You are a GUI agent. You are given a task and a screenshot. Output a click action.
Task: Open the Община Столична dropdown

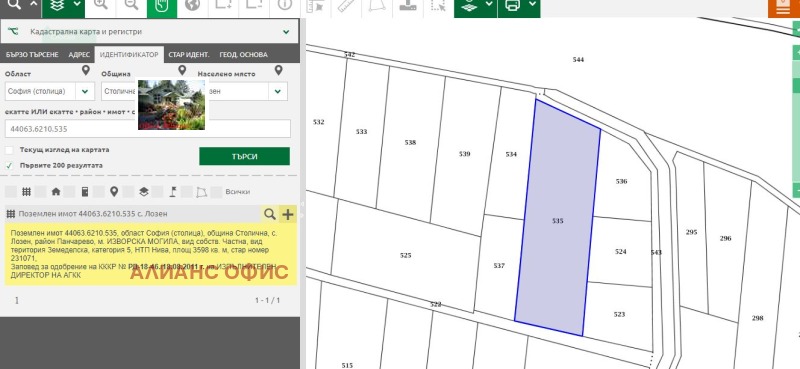(x=119, y=91)
